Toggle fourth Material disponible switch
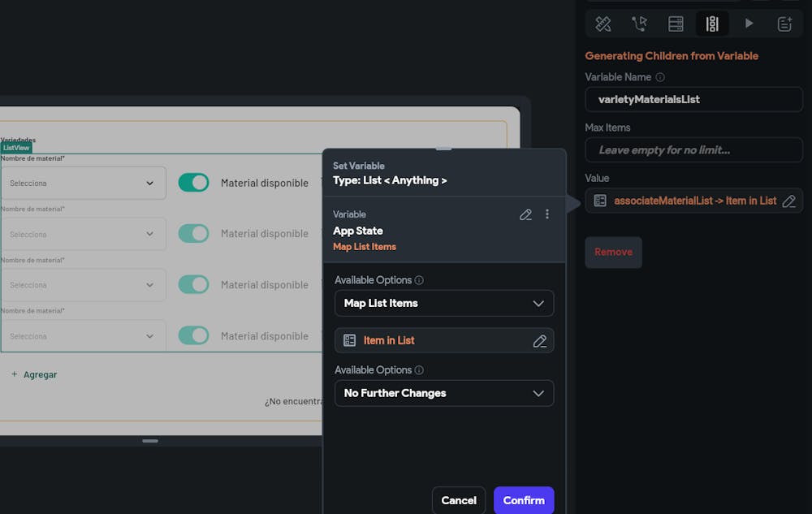Screen dimensions: 812x514 193,335
